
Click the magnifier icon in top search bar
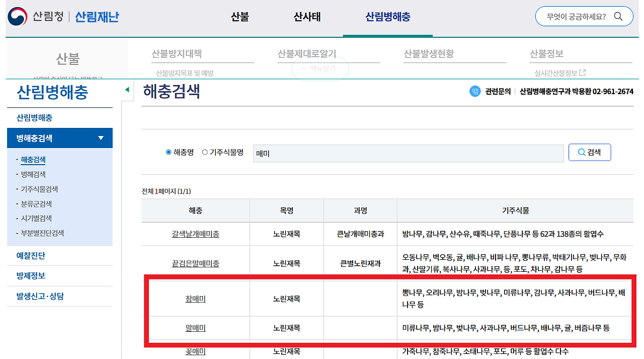(x=618, y=16)
